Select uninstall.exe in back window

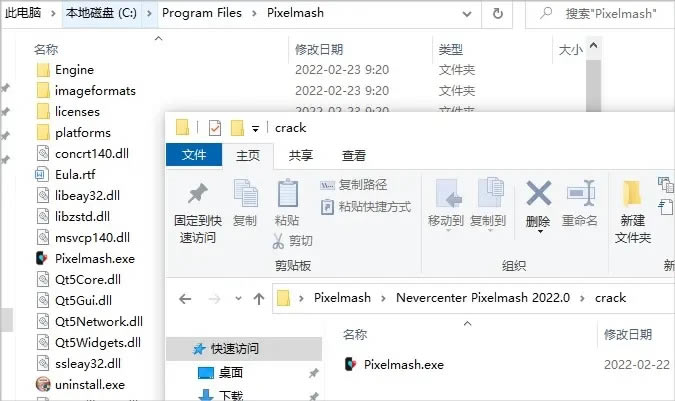[81, 385]
